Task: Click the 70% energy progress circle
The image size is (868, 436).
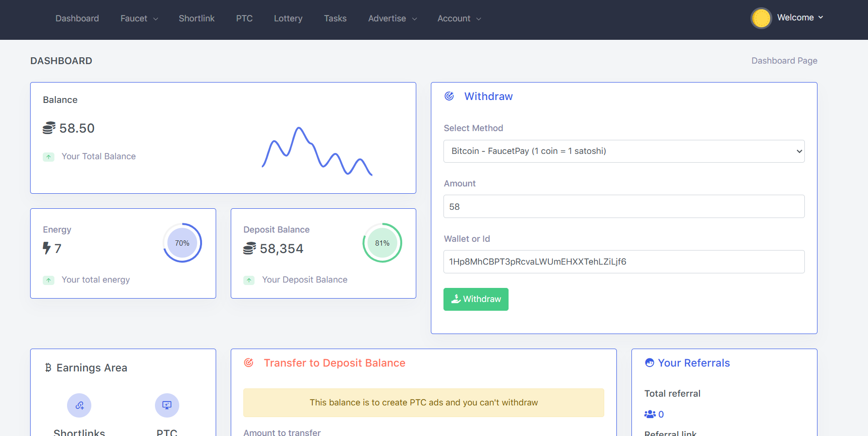Action: [x=182, y=243]
